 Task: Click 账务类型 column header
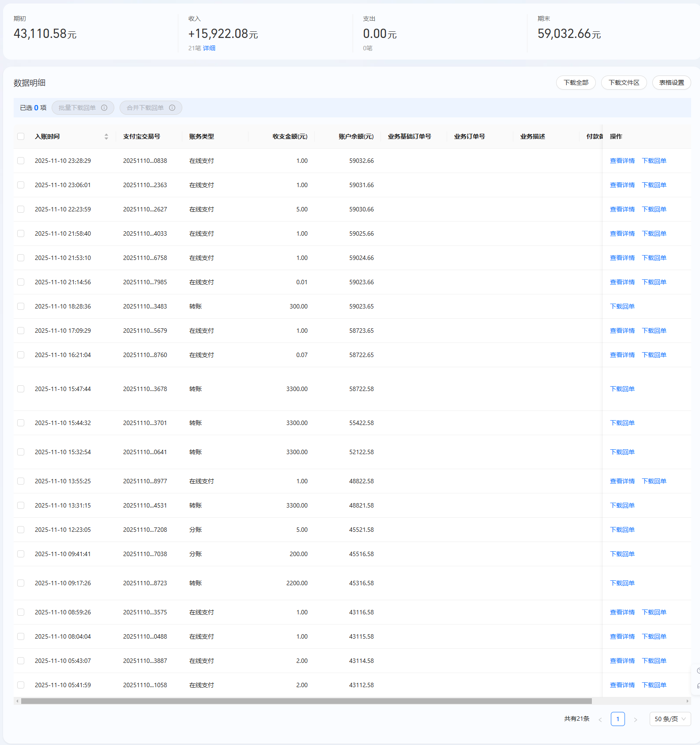(x=202, y=136)
